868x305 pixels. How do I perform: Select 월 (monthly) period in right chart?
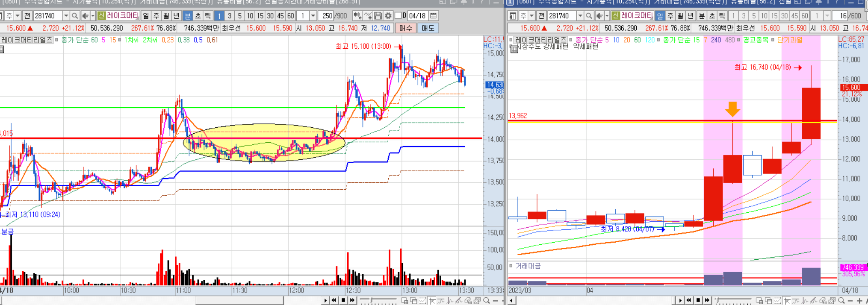pyautogui.click(x=681, y=16)
